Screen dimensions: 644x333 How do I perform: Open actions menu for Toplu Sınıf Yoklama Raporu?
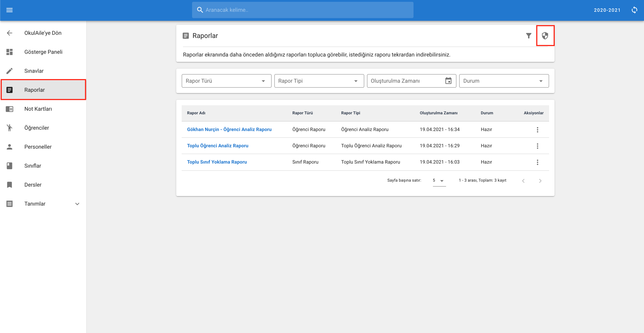537,162
